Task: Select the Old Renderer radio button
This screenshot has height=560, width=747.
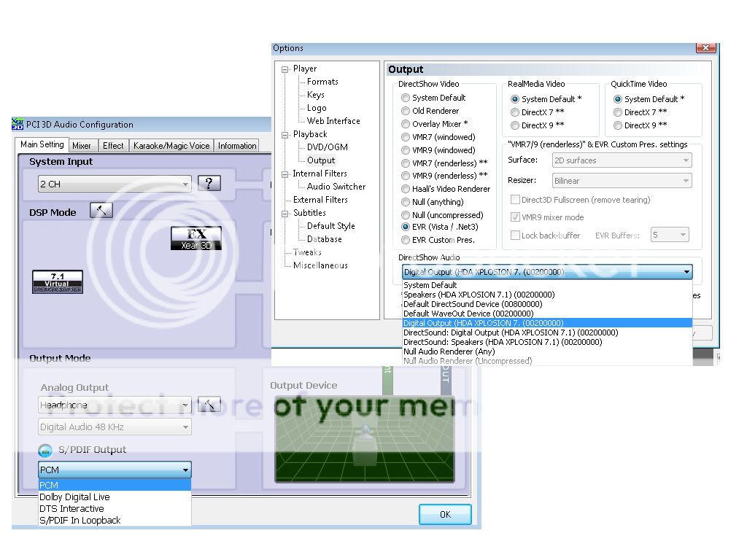Action: 406,111
